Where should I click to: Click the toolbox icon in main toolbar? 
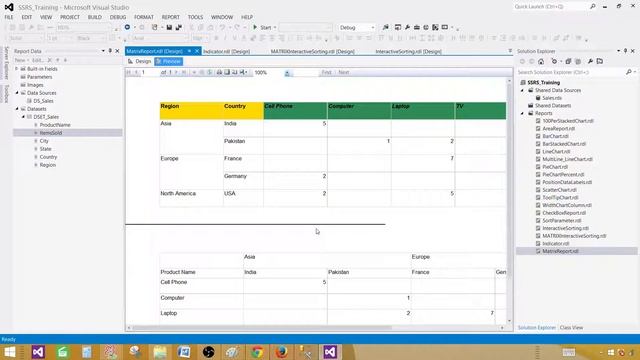click(x=417, y=27)
